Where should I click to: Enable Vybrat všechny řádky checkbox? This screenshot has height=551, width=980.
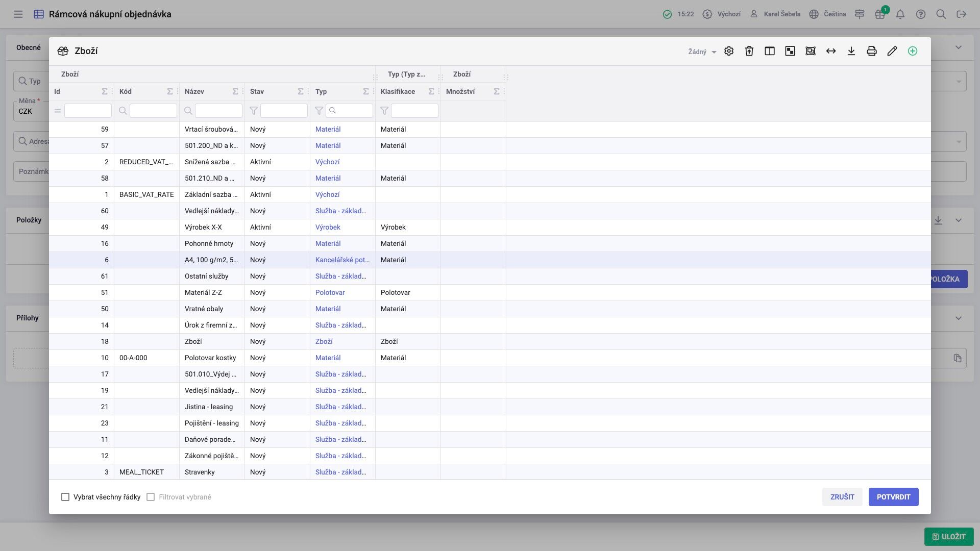[x=65, y=497]
